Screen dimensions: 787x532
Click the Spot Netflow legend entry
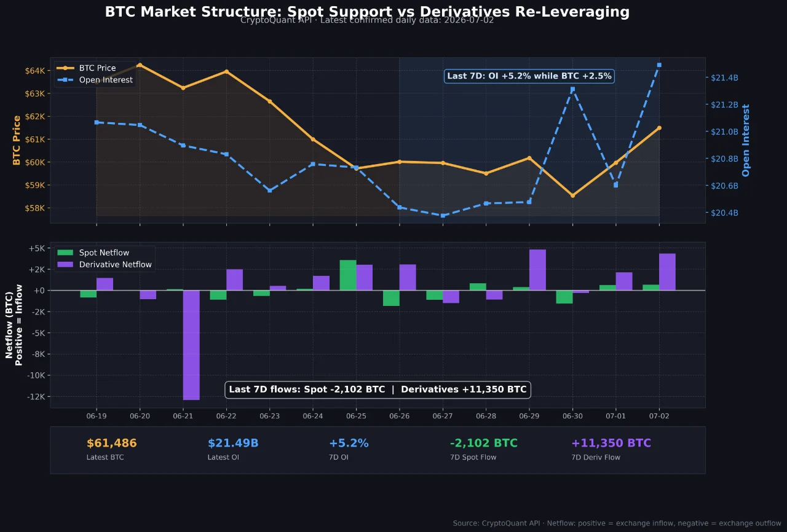coord(93,252)
